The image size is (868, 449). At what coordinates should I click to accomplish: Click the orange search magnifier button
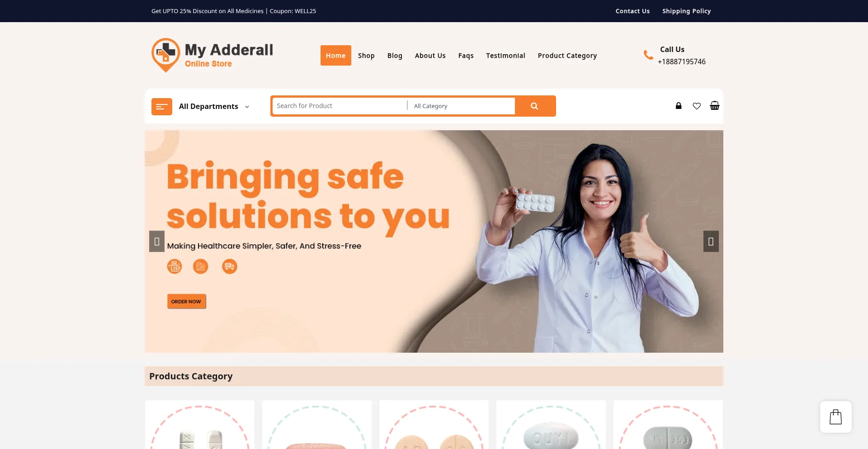coord(535,106)
